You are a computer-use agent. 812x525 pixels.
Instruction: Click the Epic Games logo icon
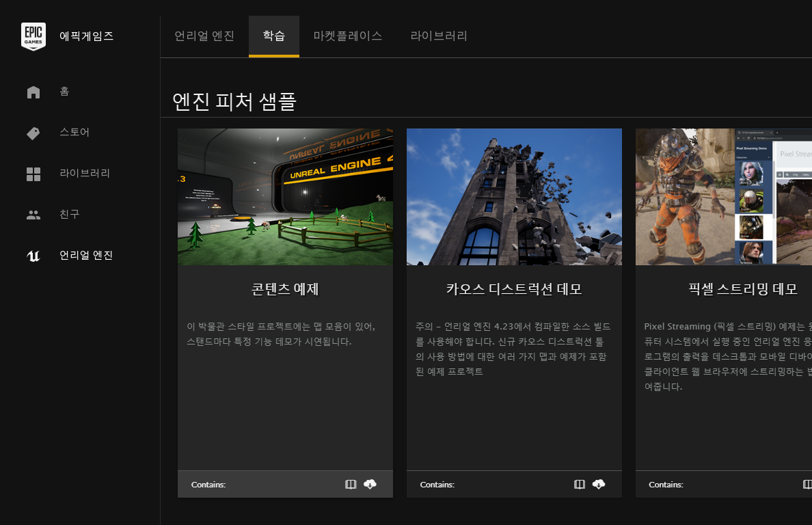tap(33, 36)
